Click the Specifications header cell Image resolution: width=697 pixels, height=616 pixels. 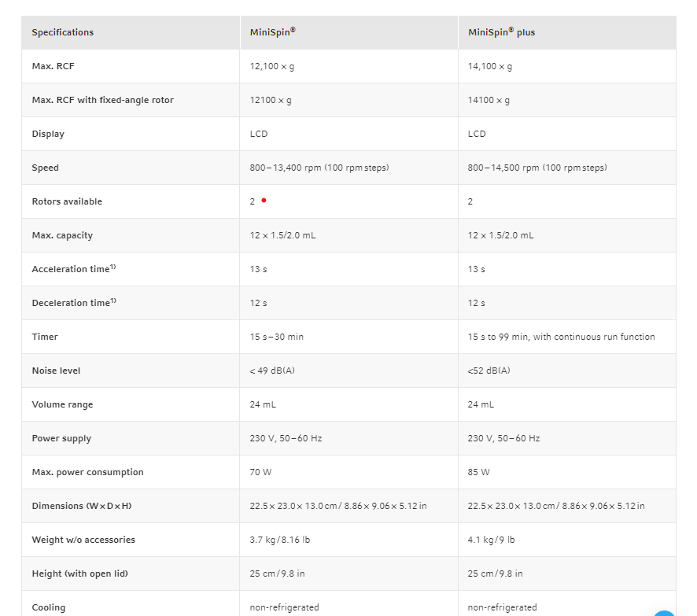(62, 32)
